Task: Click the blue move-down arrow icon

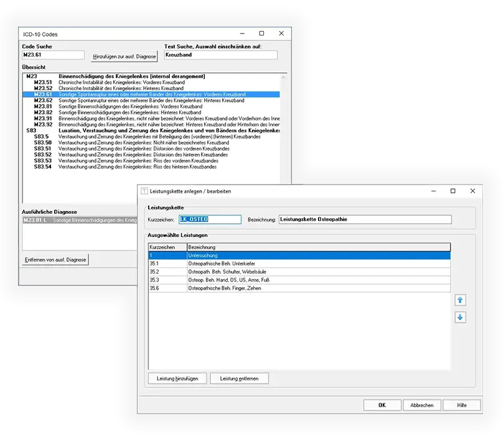Action: [460, 318]
